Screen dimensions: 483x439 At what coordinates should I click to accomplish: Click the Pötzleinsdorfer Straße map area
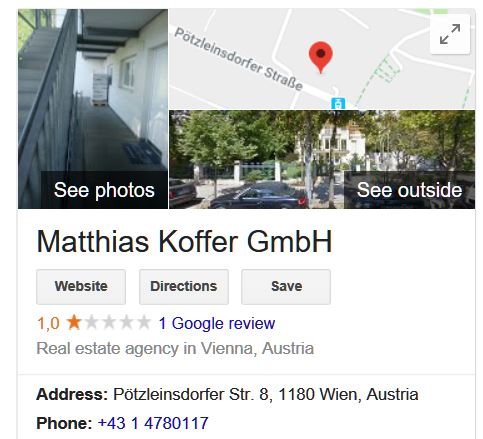(x=239, y=59)
